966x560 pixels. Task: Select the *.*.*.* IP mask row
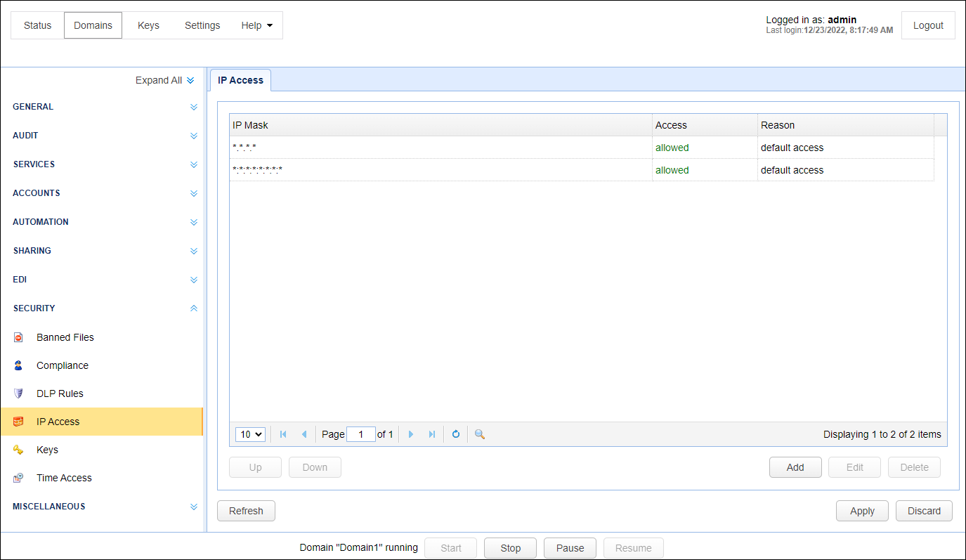582,148
